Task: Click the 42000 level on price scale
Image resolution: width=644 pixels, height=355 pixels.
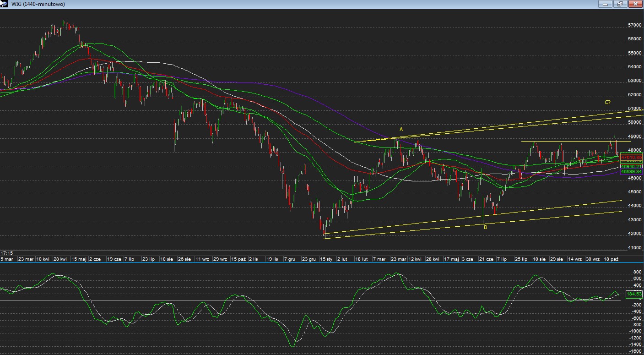Action: click(x=634, y=234)
